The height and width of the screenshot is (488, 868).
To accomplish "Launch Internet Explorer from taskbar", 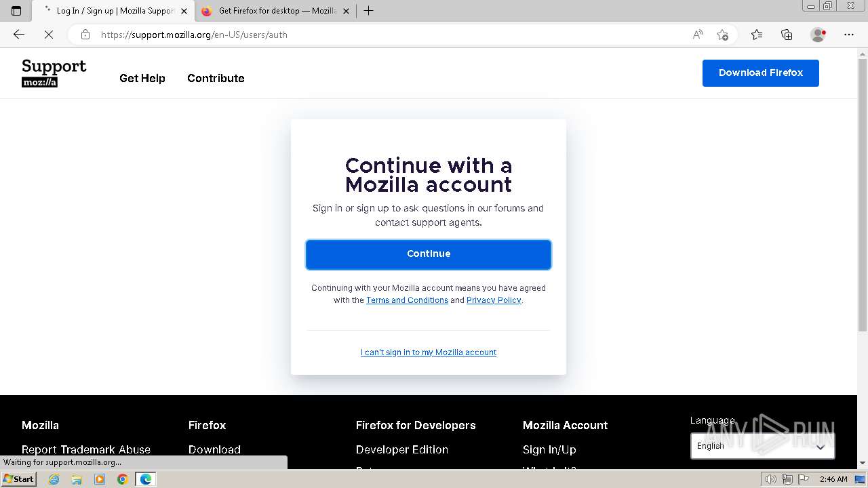I will 54,479.
